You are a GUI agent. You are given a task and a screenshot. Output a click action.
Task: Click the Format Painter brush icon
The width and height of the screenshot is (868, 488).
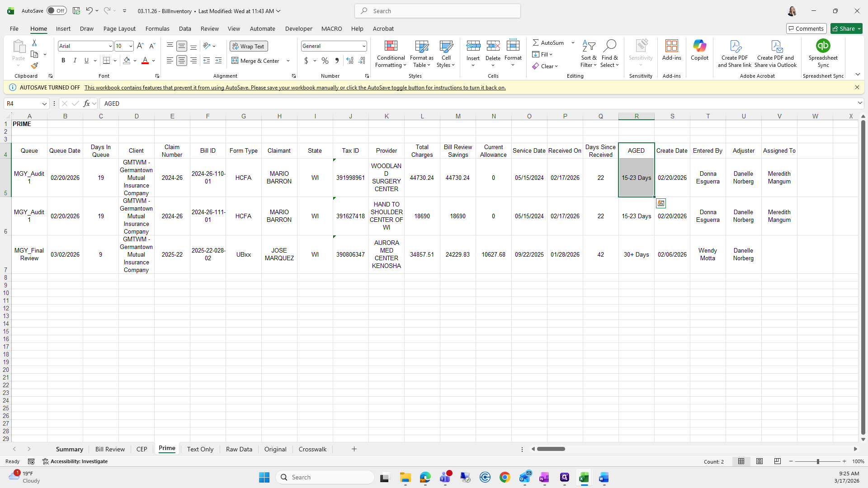click(34, 66)
